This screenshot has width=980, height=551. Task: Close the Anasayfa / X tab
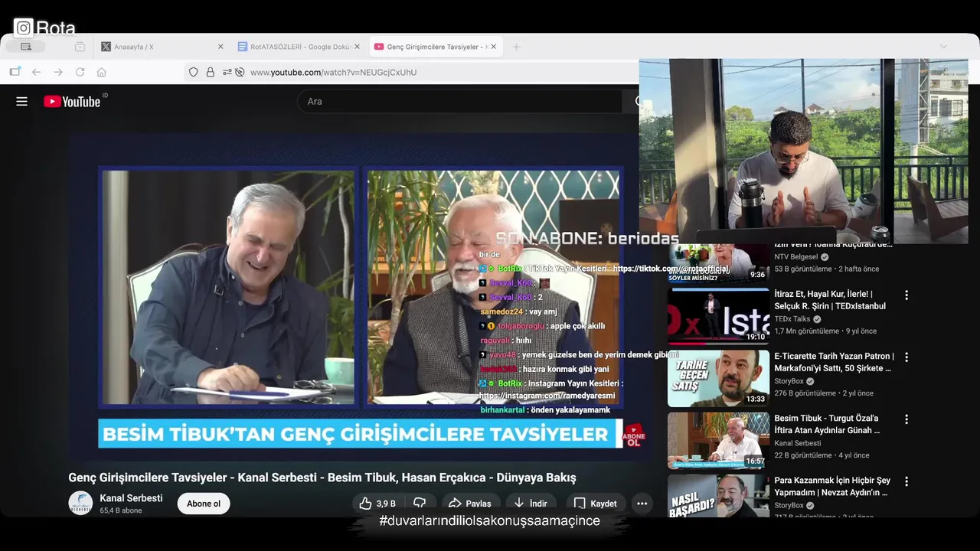[220, 47]
